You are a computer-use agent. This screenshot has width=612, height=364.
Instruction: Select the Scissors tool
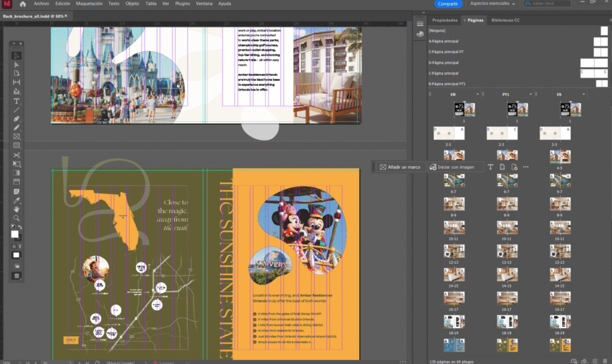click(17, 155)
